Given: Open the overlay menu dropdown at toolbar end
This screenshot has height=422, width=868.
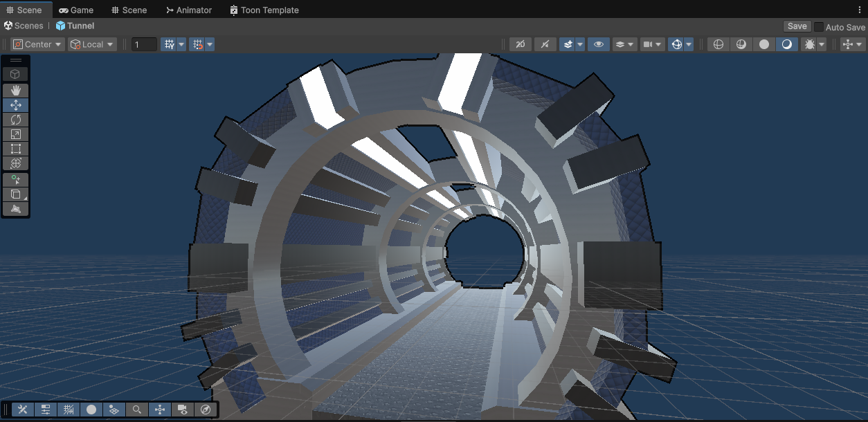Looking at the screenshot, I should click(x=853, y=44).
